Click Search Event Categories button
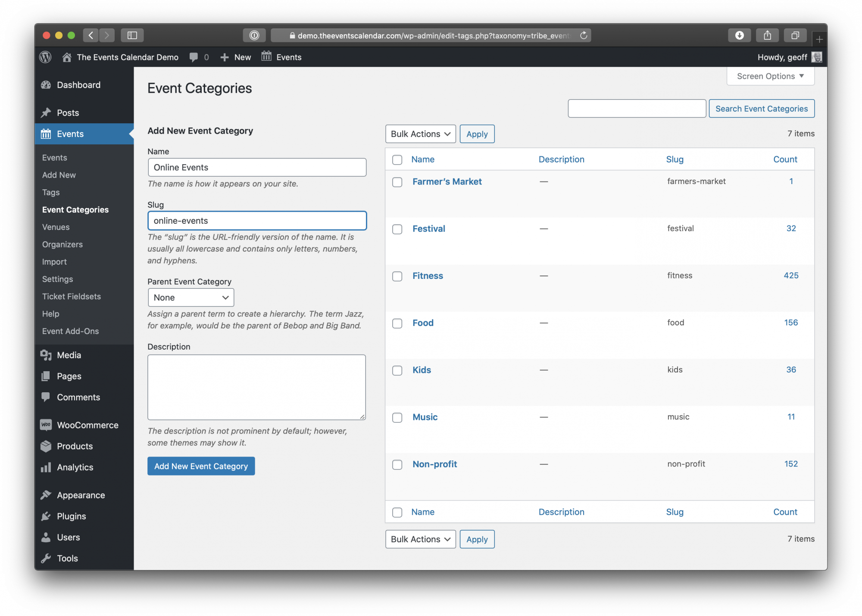 coord(761,109)
